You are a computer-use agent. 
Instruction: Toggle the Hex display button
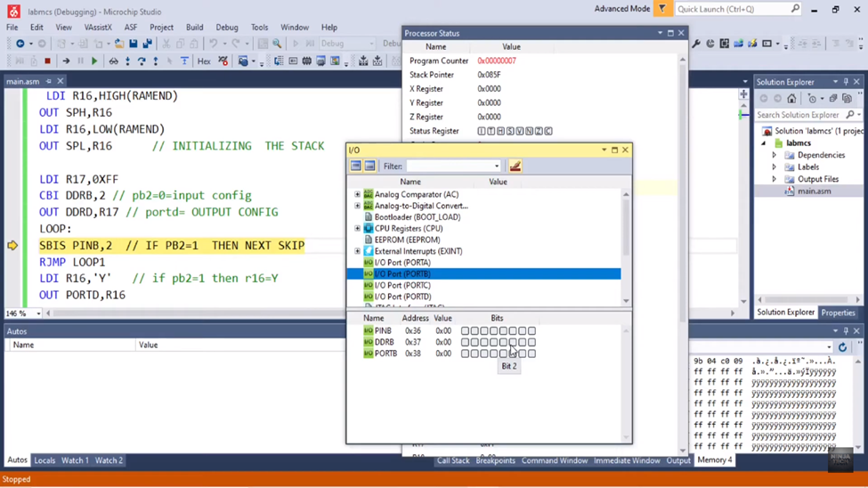click(x=204, y=61)
